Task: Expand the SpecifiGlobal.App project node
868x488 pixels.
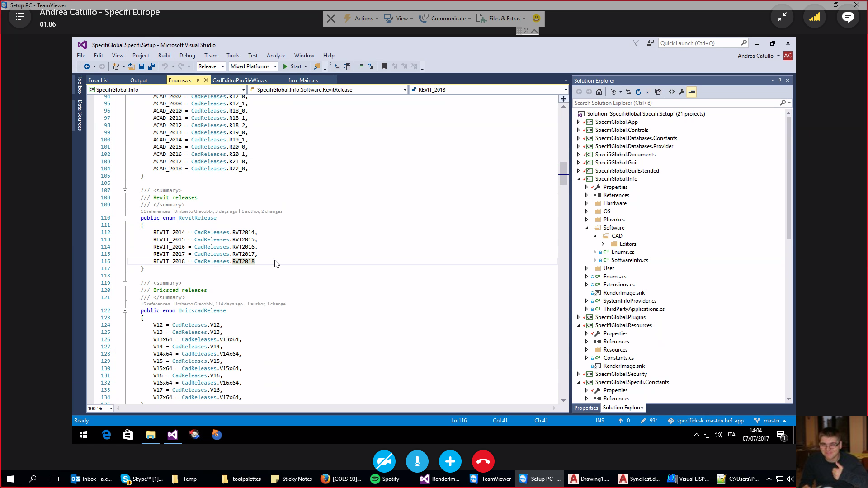Action: (578, 122)
